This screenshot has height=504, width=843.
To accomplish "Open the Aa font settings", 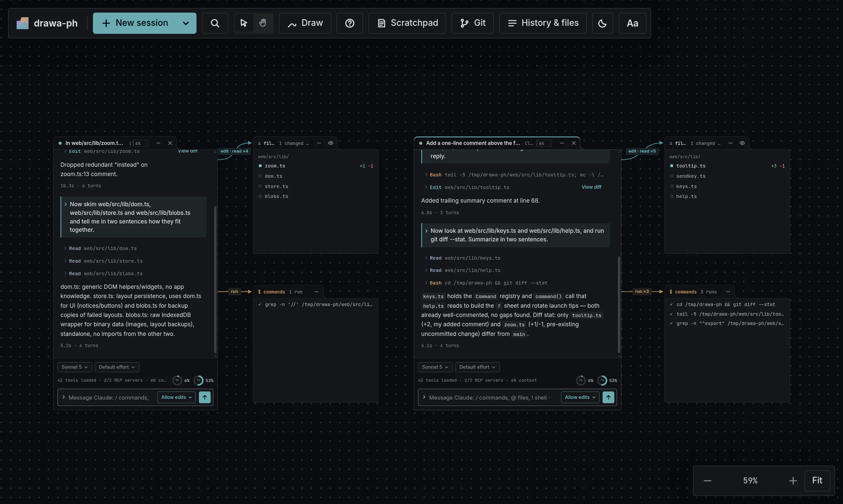I will [x=632, y=23].
